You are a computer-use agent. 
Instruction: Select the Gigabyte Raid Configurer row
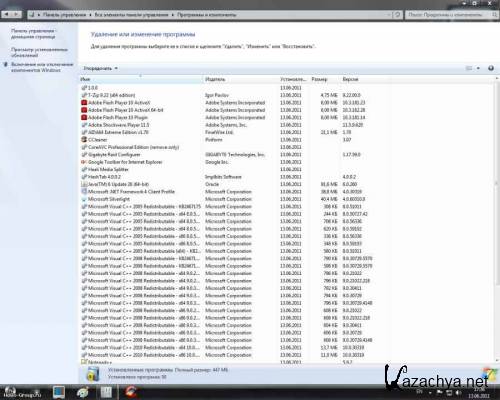(x=227, y=155)
